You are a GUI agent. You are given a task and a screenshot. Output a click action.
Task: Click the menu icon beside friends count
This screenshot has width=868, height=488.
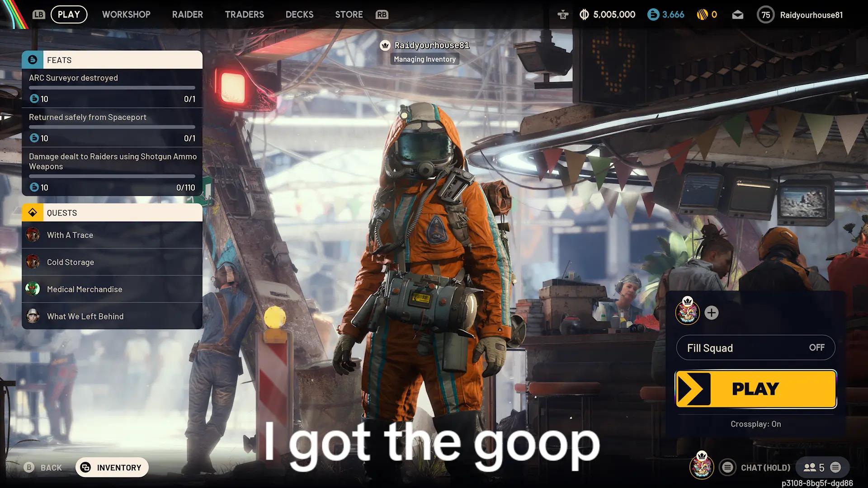click(x=835, y=467)
